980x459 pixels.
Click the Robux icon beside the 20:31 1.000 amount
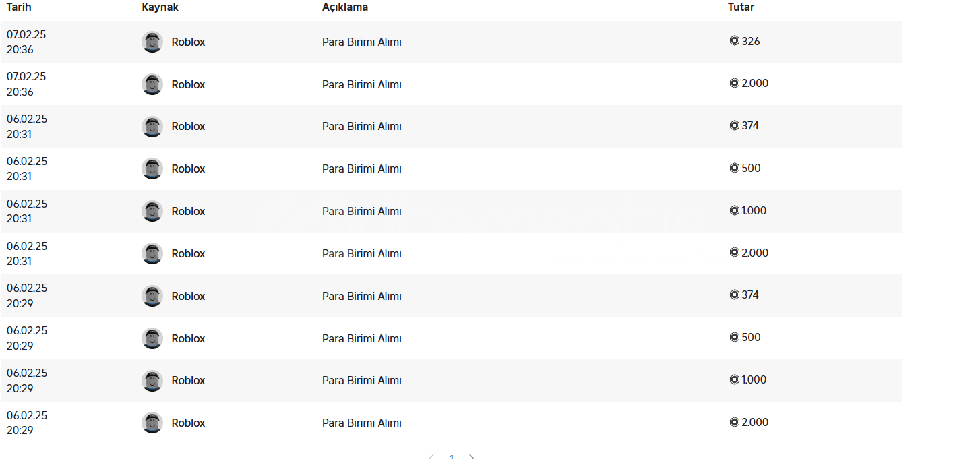click(734, 210)
